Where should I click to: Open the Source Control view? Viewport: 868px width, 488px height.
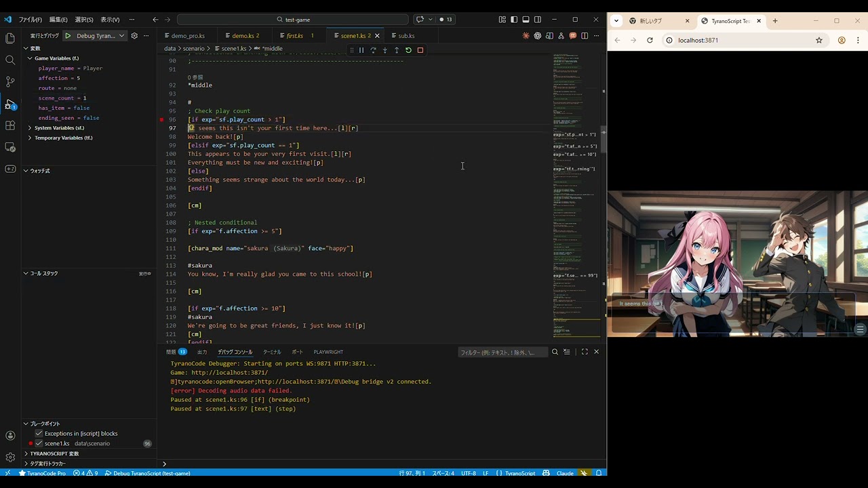coord(10,81)
